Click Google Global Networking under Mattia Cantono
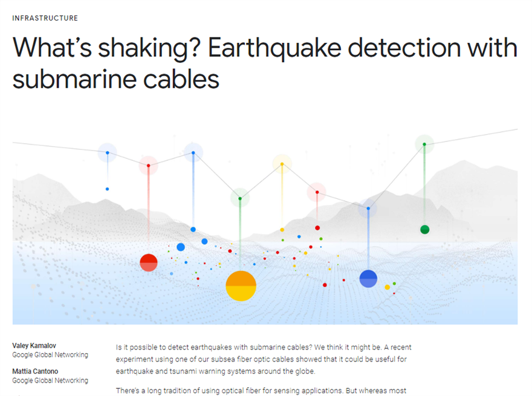532x396 pixels. coord(50,381)
